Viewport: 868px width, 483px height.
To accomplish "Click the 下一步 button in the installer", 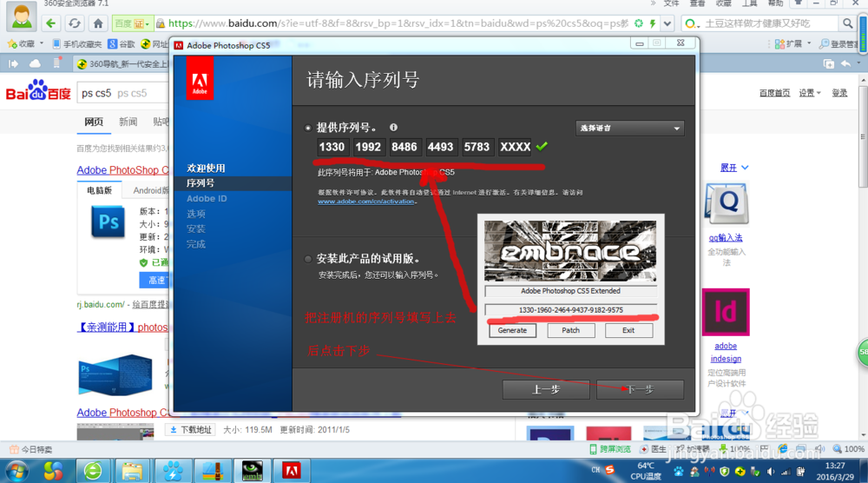I will coord(640,389).
